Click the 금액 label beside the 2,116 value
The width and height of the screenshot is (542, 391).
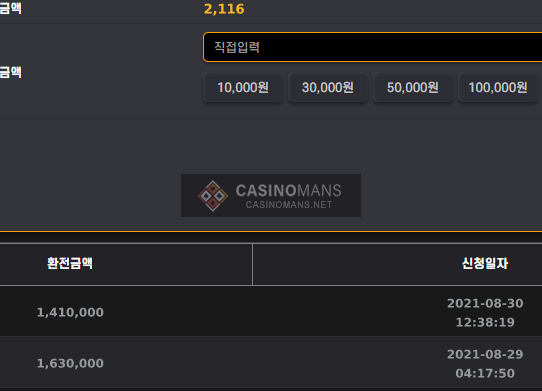11,8
